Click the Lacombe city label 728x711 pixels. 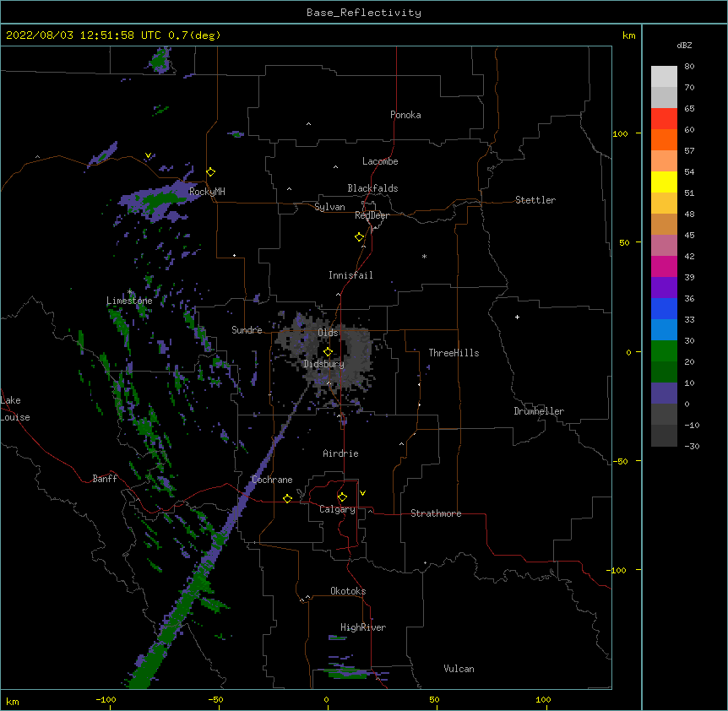[380, 161]
